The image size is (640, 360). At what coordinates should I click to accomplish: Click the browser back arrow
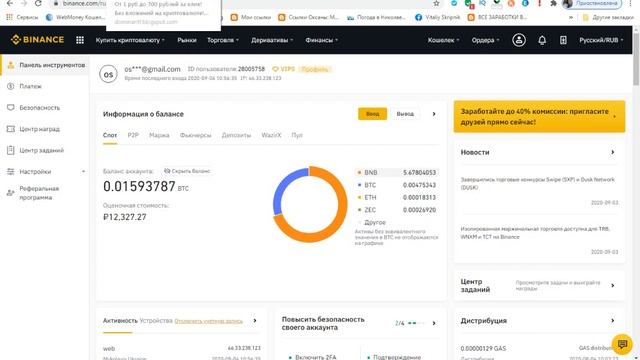(x=9, y=3)
